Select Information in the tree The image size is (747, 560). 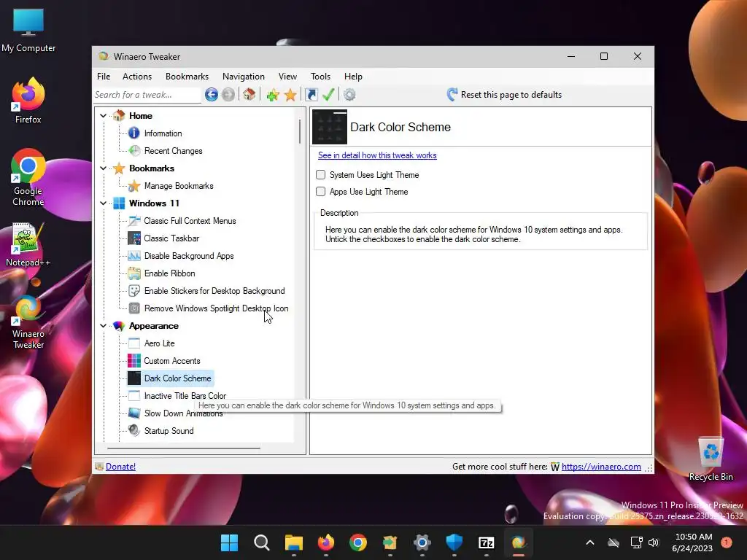coord(163,133)
